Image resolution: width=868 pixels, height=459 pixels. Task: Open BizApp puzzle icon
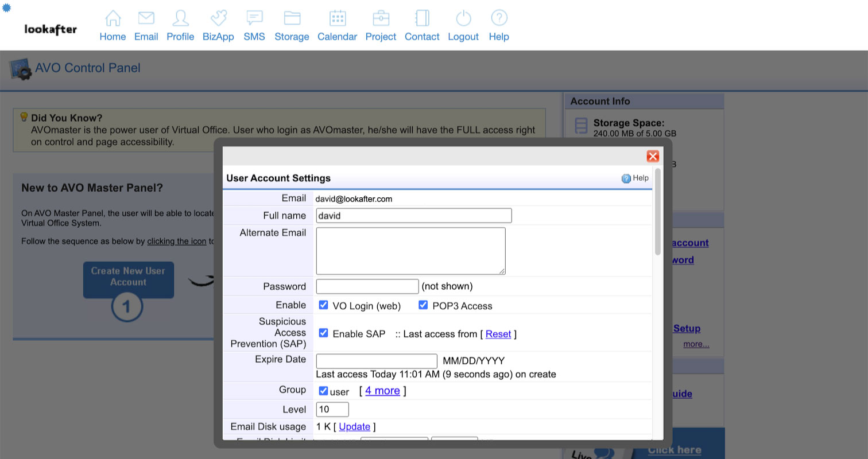[x=218, y=18]
